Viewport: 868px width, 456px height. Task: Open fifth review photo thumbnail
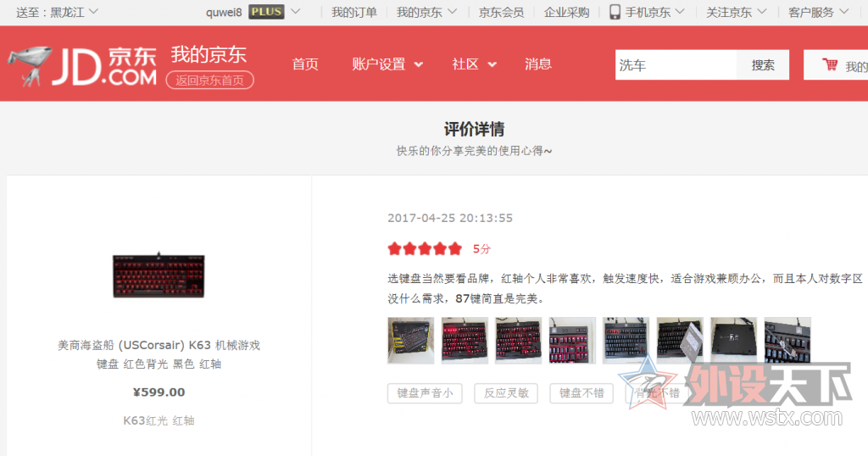[x=626, y=341]
